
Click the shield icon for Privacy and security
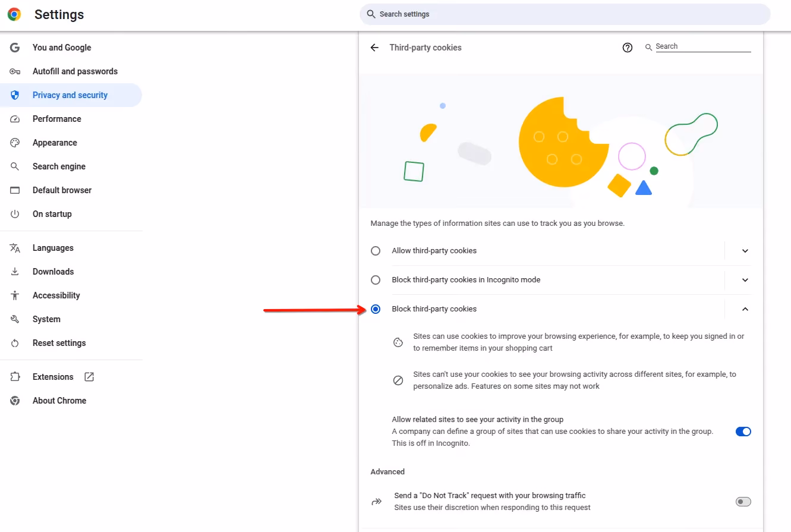(15, 95)
